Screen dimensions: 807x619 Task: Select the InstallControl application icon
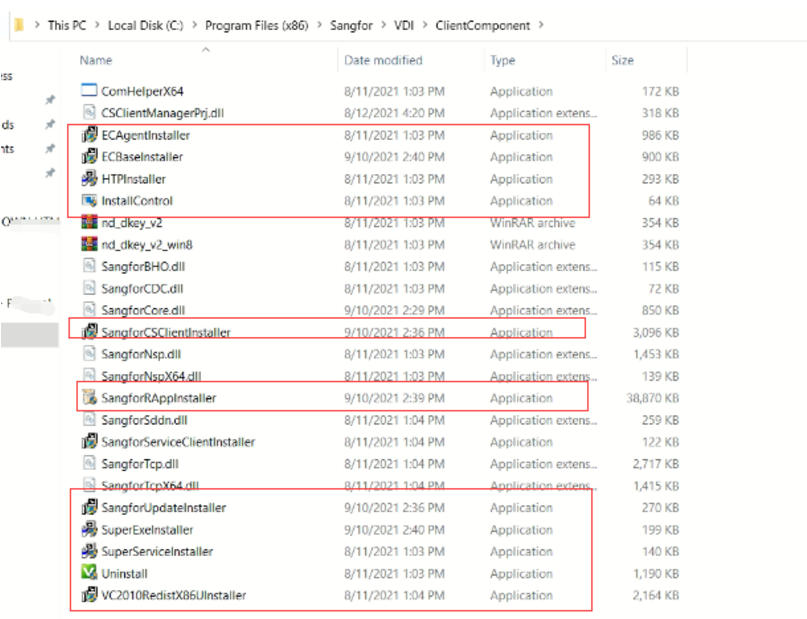pos(88,201)
